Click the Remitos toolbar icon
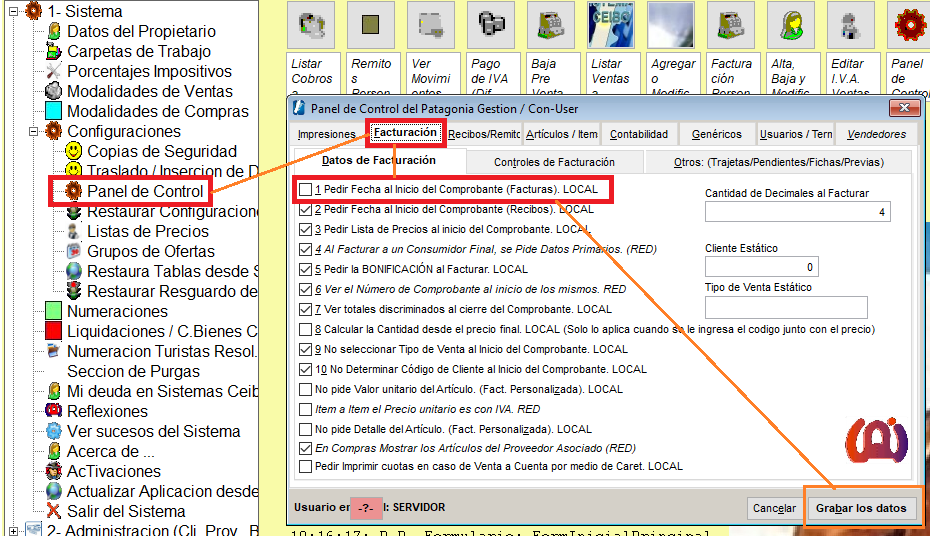The width and height of the screenshot is (930, 537). (x=371, y=25)
